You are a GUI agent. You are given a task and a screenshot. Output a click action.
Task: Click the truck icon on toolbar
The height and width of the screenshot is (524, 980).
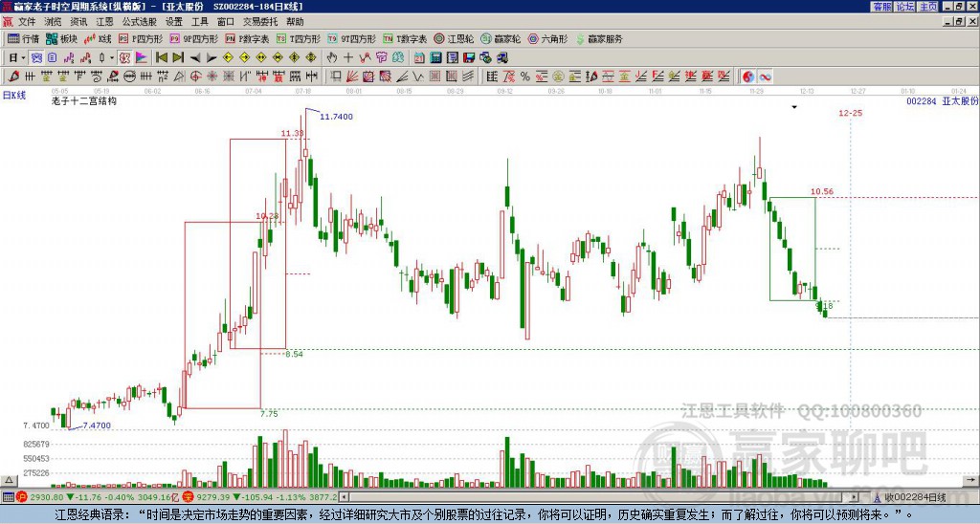point(501,58)
